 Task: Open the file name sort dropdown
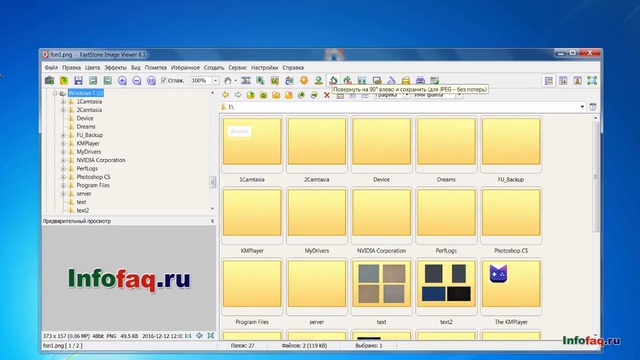(x=459, y=95)
